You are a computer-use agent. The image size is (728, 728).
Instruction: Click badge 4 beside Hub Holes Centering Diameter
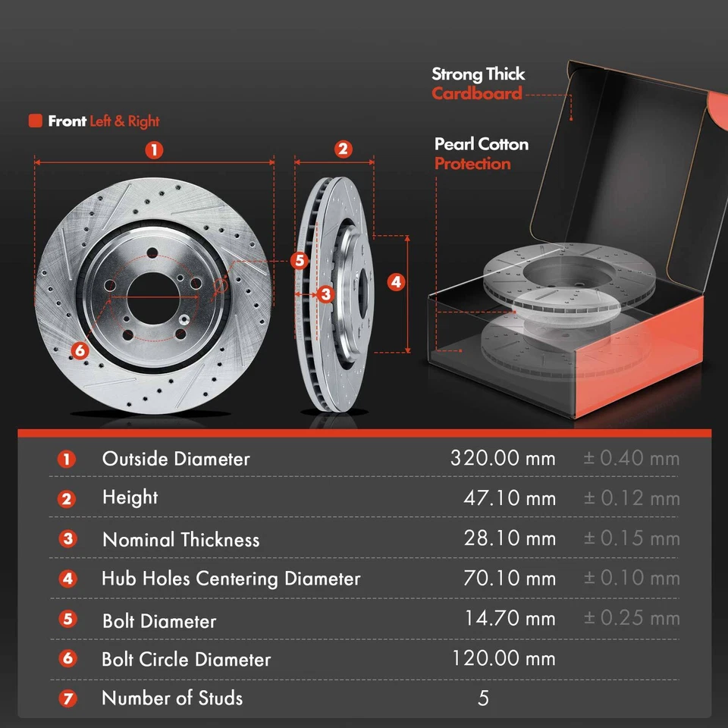[x=67, y=579]
